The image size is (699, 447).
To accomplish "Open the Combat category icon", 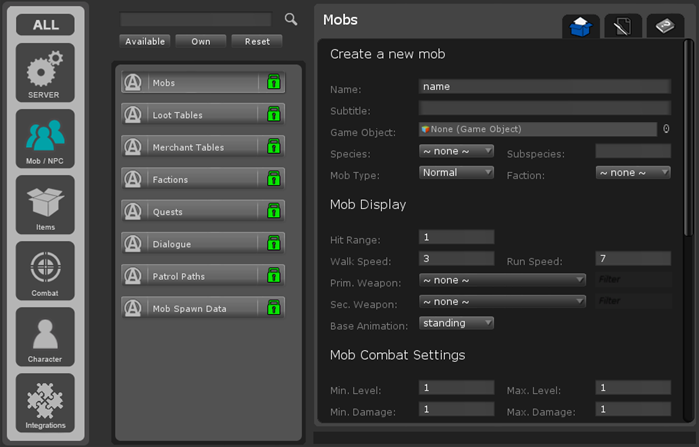I will pyautogui.click(x=45, y=270).
